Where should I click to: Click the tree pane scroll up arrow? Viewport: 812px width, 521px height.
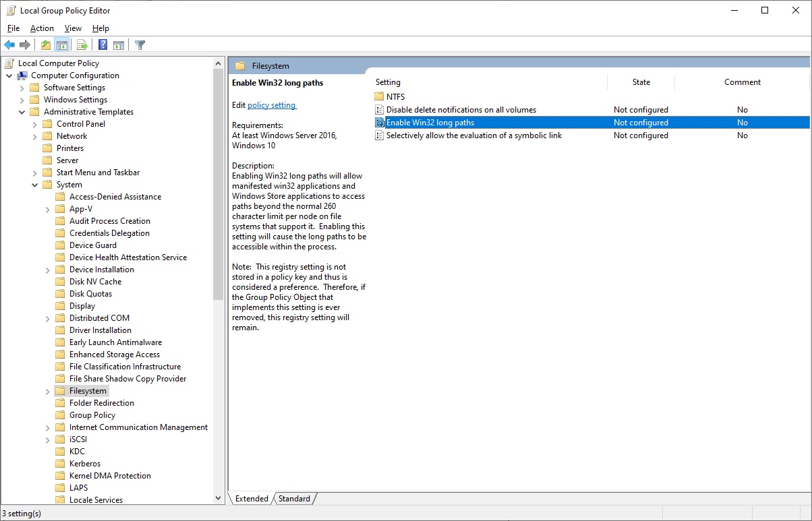pos(218,63)
